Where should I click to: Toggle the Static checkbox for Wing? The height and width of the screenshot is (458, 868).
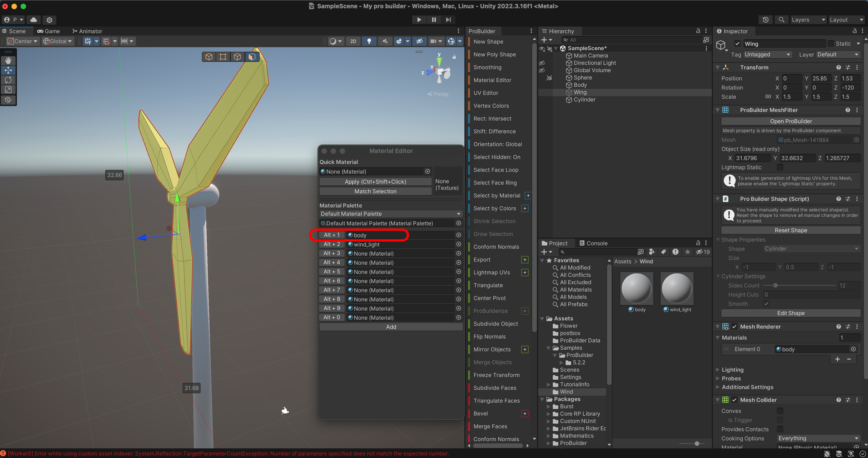pos(831,44)
